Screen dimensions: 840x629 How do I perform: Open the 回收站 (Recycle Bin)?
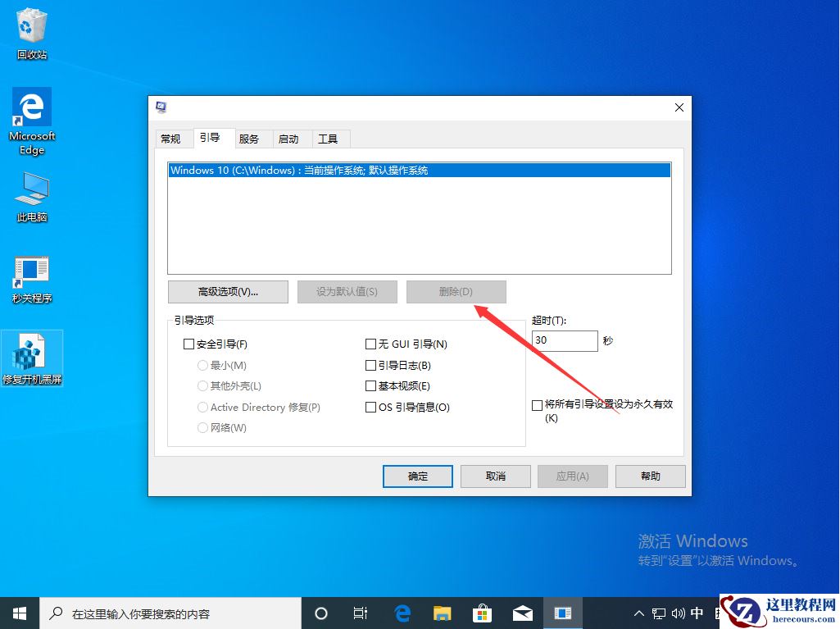pyautogui.click(x=31, y=26)
